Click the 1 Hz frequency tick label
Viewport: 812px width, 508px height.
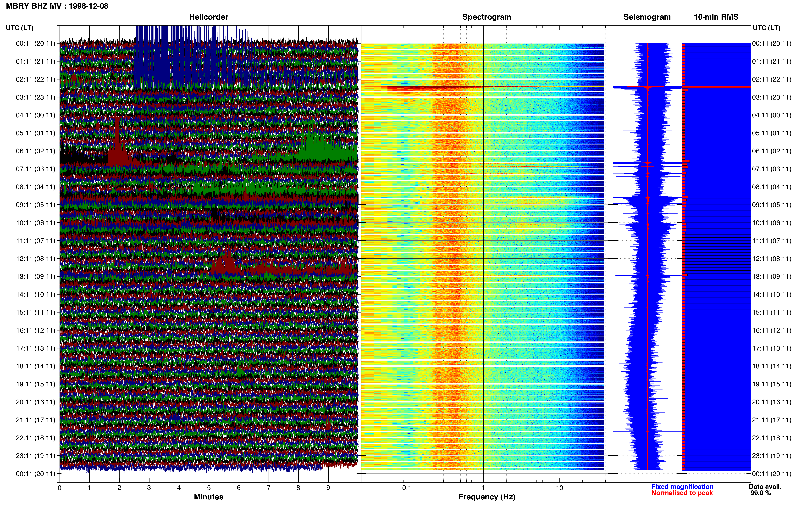tap(483, 487)
